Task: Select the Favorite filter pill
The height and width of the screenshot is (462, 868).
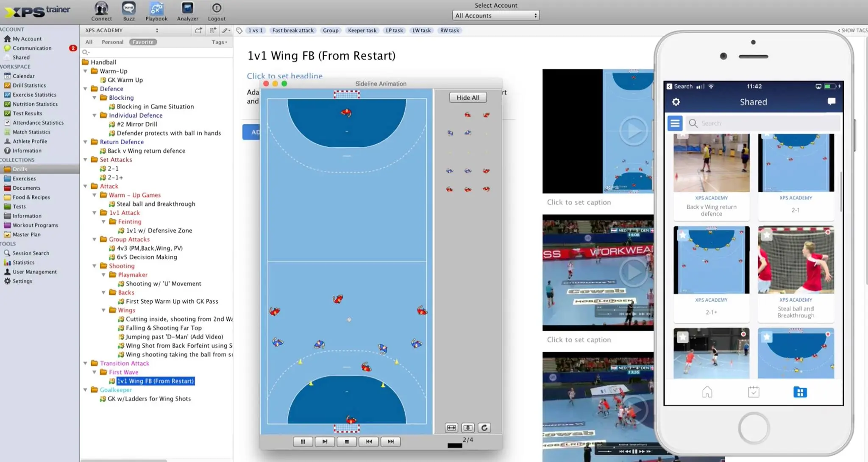Action: (x=143, y=42)
